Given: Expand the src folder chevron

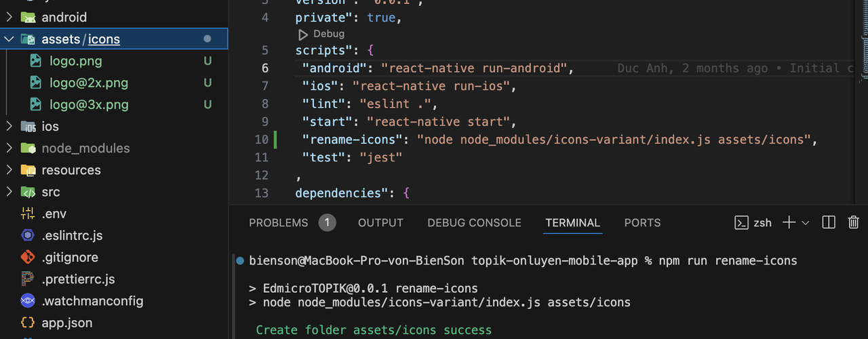Looking at the screenshot, I should tap(9, 192).
